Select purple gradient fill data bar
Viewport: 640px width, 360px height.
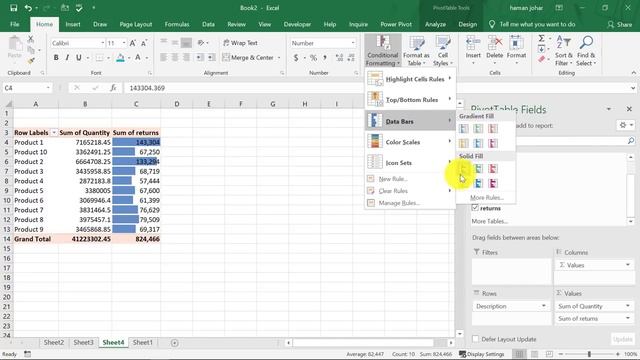(x=493, y=143)
